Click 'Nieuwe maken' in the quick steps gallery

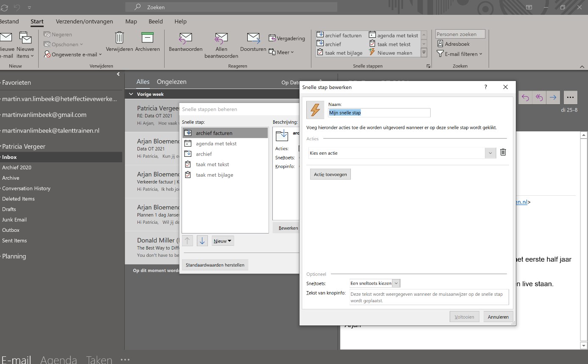coord(391,53)
